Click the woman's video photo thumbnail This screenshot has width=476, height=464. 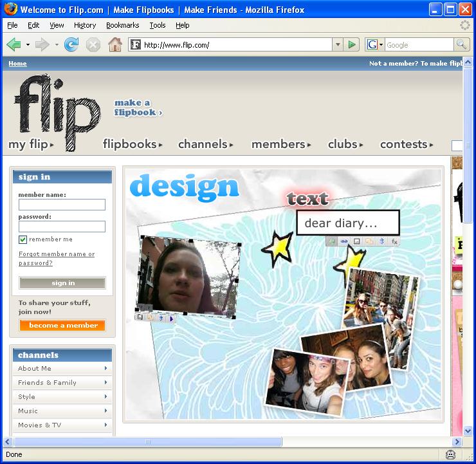pyautogui.click(x=187, y=276)
